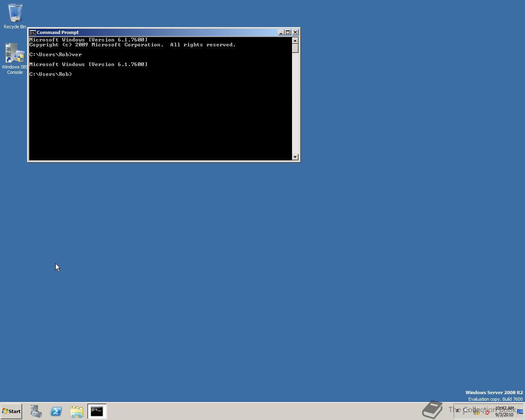Screen dimensions: 525x420
Task: Maximize the Command Prompt window
Action: tap(288, 32)
